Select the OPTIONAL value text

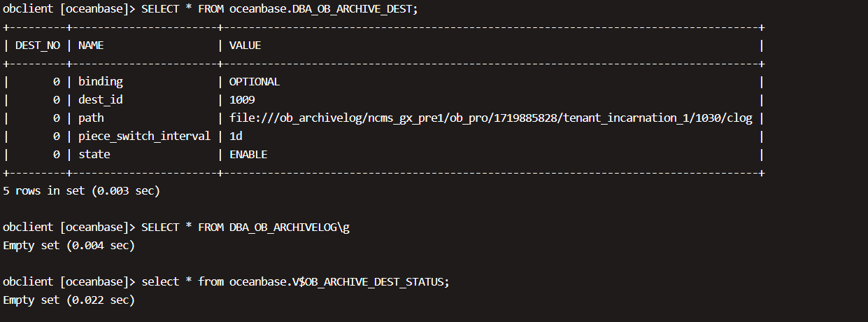tap(255, 81)
